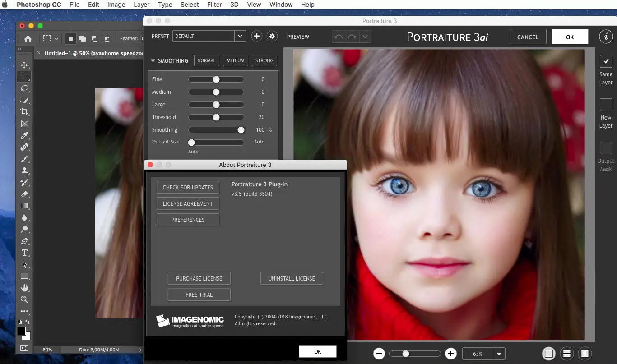Screen dimensions: 617x364
Task: Enable Output Mask checkbox
Action: click(x=606, y=148)
